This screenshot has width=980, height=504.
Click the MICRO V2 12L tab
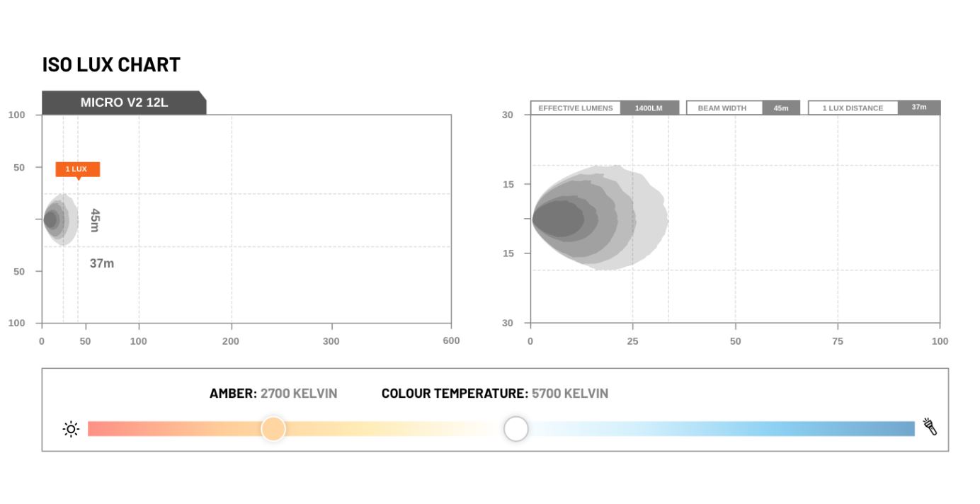click(124, 103)
